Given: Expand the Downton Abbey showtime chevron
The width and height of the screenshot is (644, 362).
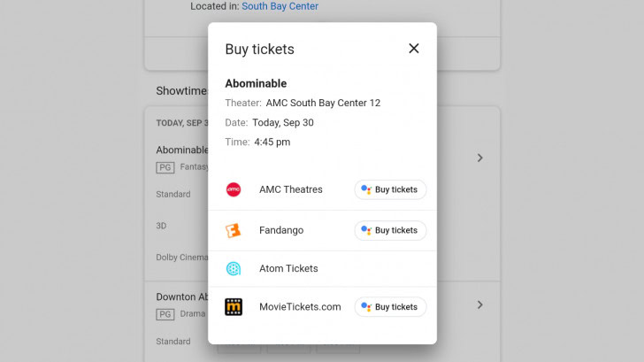Looking at the screenshot, I should click(479, 304).
